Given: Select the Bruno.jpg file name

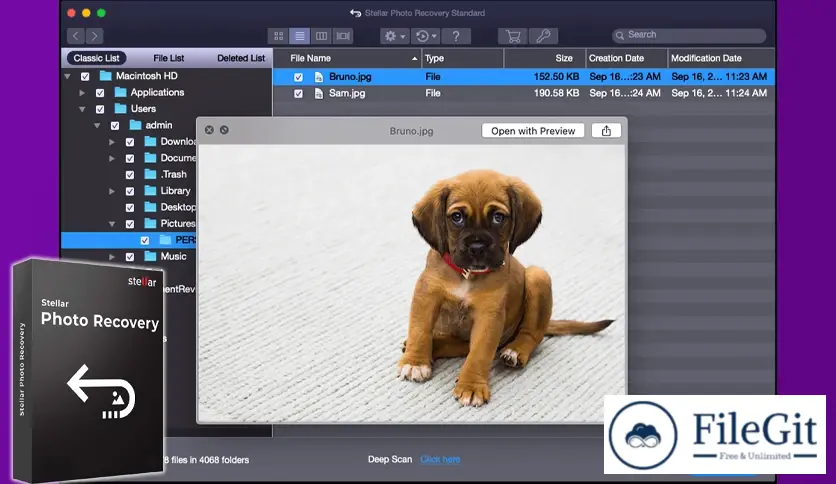Looking at the screenshot, I should (x=350, y=77).
